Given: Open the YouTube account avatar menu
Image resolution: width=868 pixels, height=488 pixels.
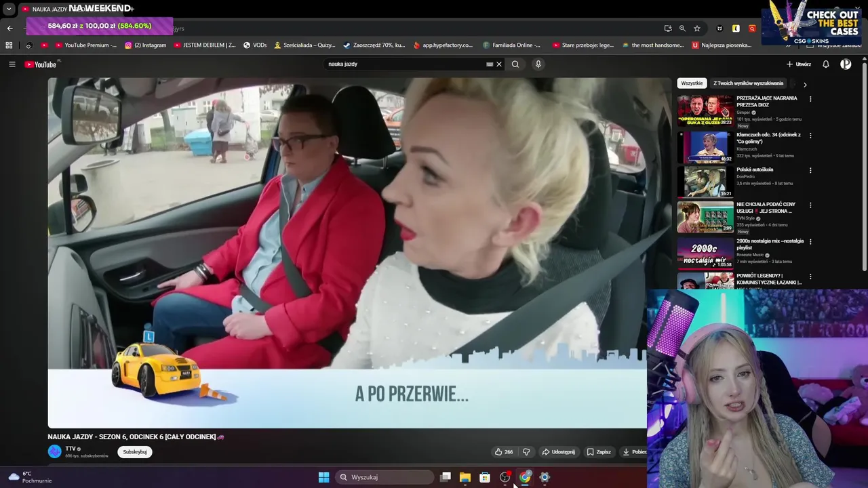Looking at the screenshot, I should 846,64.
